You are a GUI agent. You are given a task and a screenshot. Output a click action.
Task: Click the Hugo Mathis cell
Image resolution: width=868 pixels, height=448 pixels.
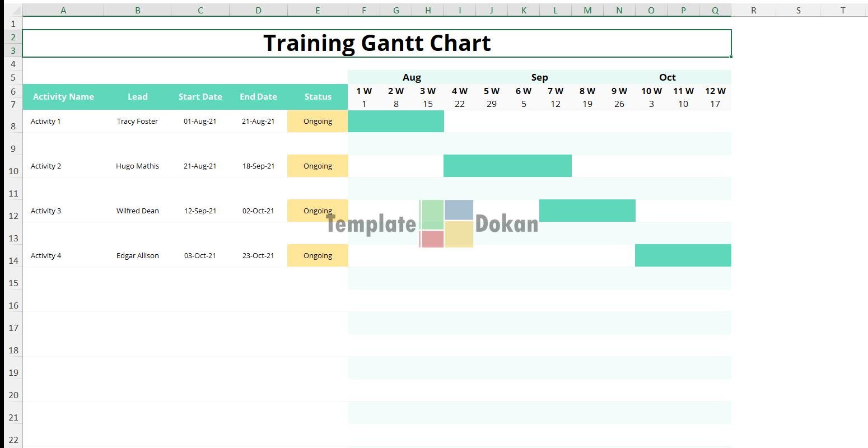pyautogui.click(x=137, y=166)
